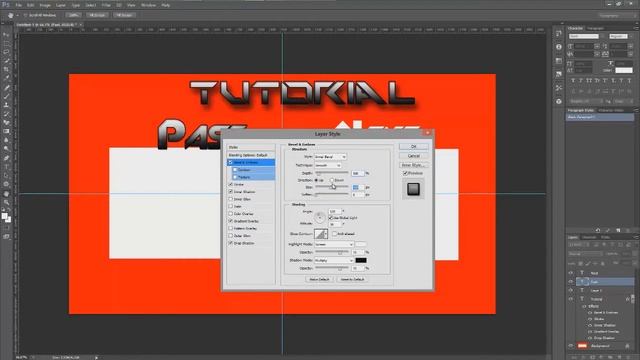The width and height of the screenshot is (640, 360).
Task: Open the Filter menu
Action: coord(106,5)
